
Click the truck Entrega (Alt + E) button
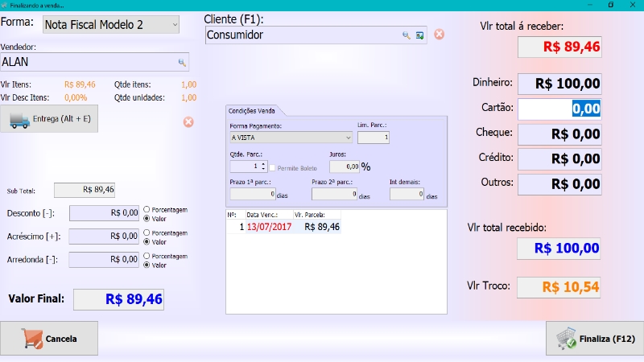click(x=49, y=119)
